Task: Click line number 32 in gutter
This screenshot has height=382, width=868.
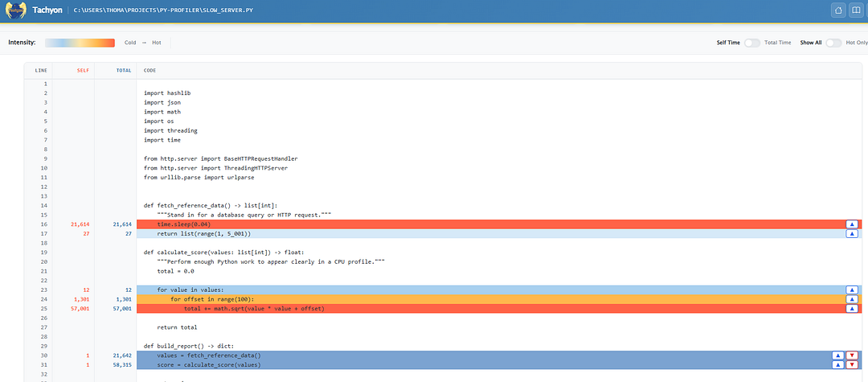Action: point(44,374)
